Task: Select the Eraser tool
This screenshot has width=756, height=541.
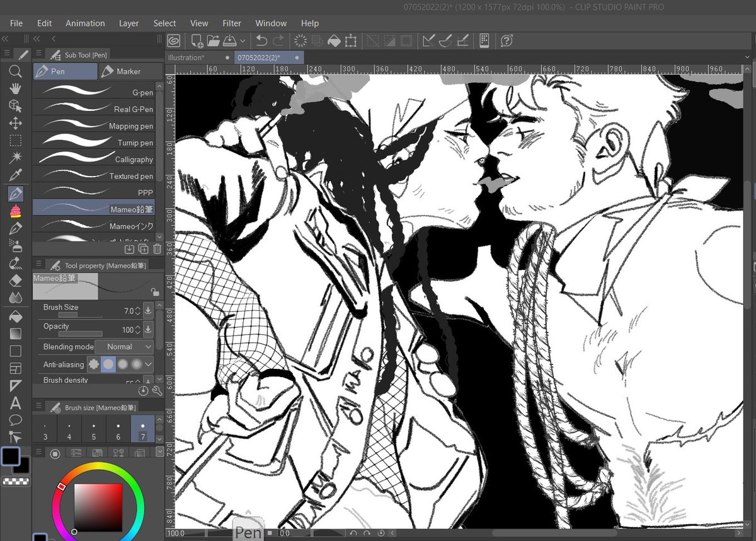Action: pyautogui.click(x=16, y=281)
